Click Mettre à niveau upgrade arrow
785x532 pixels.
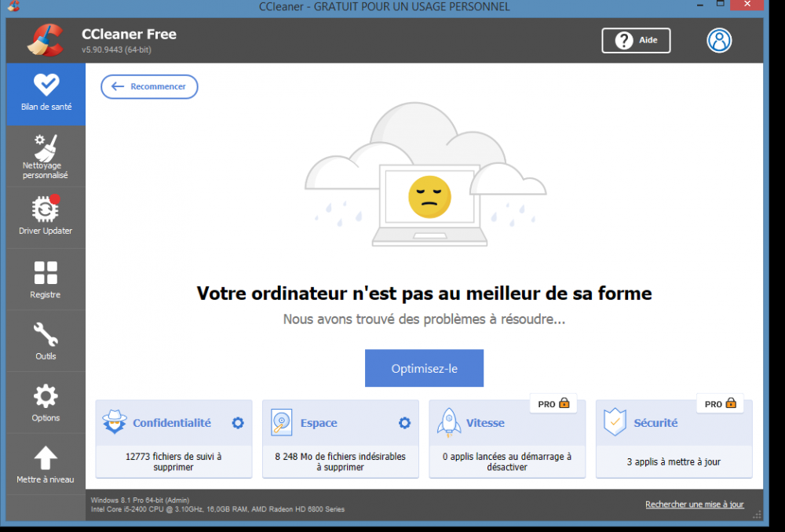46,458
